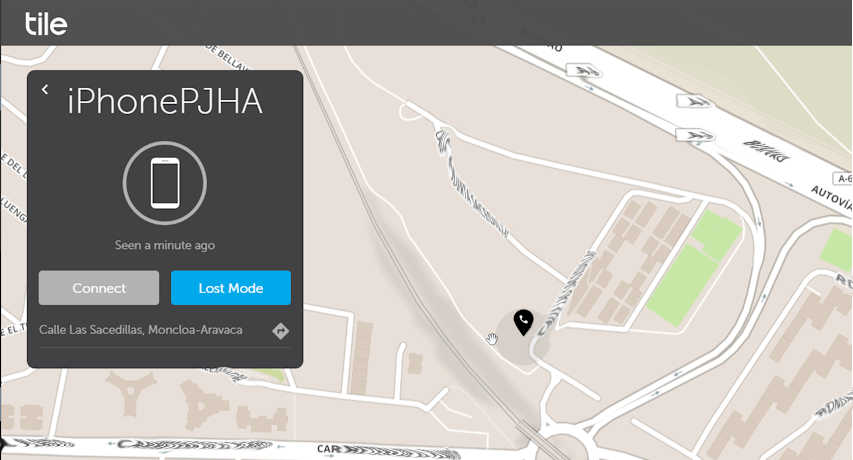Click the Calle Las Sacedillas address text

point(141,330)
